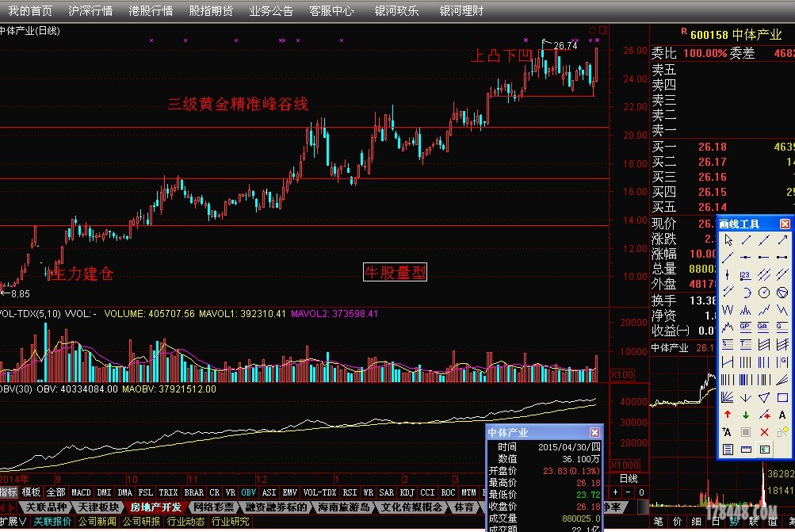Open the 网络彩票 sector tab
This screenshot has height=532, width=795.
point(214,507)
